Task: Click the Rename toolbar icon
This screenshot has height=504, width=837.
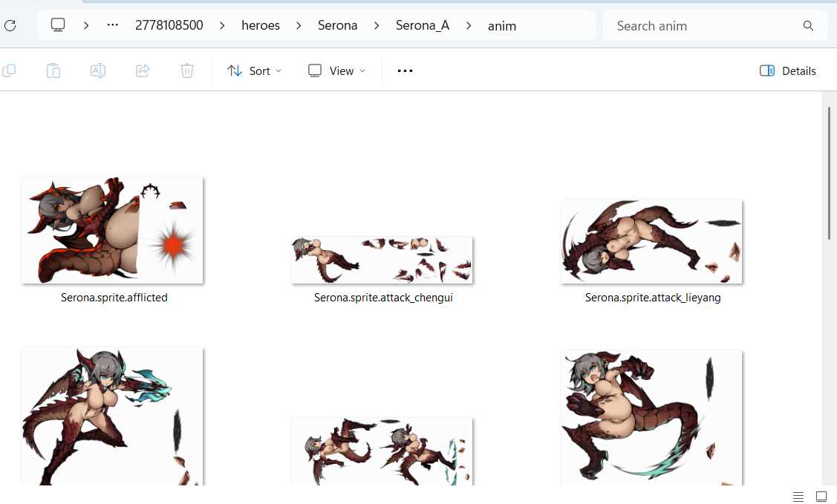Action: pyautogui.click(x=98, y=71)
